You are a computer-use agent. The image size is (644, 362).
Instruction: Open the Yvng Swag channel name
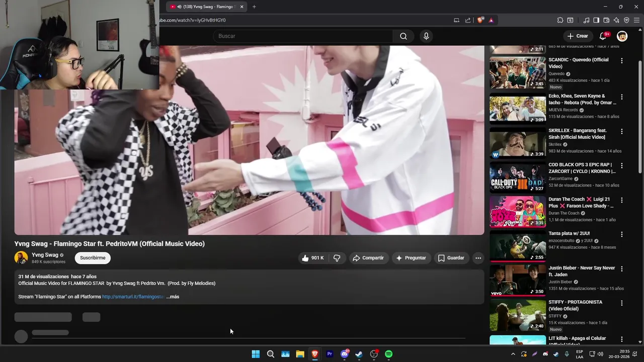45,255
